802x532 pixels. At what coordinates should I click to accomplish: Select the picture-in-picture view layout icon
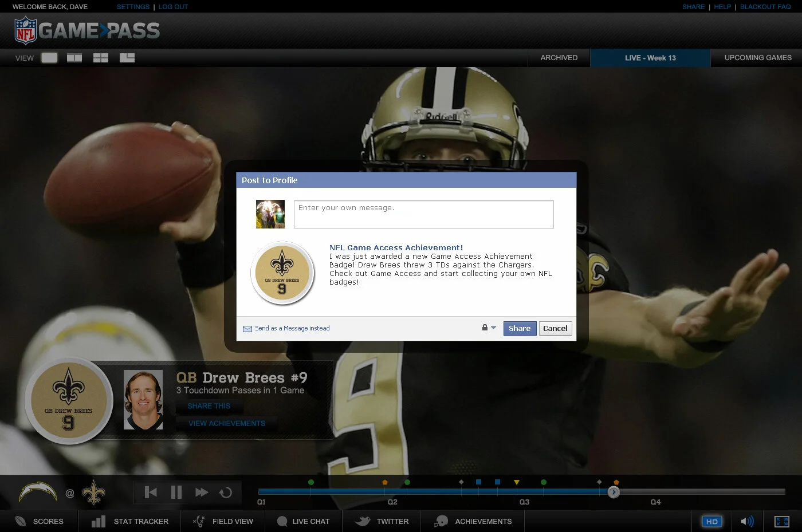(x=127, y=58)
